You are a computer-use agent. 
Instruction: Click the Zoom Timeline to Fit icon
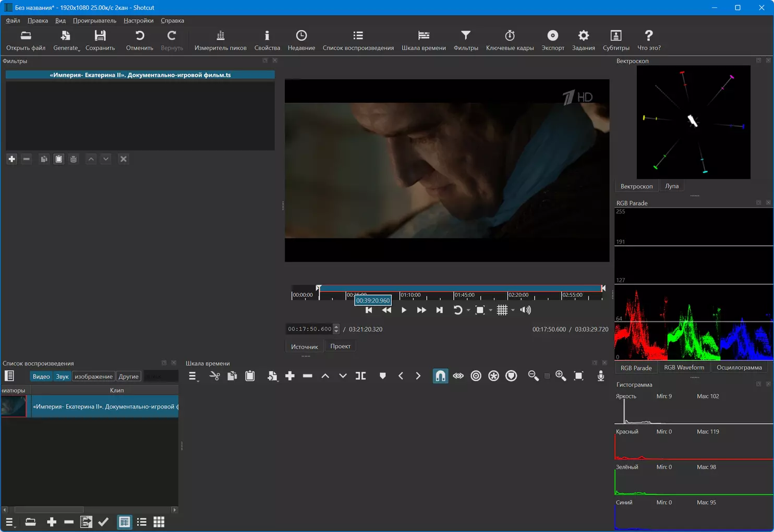[578, 376]
